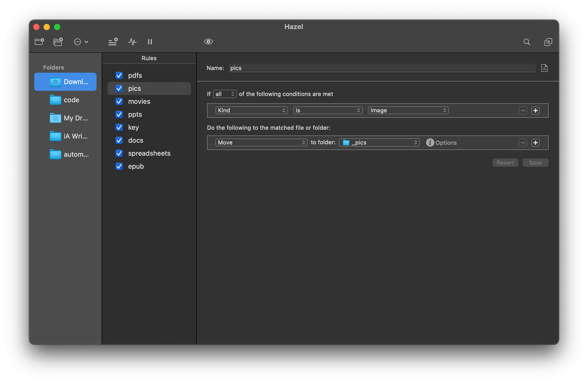Viewport: 588px width, 383px height.
Task: Disable the movies rule checkbox
Action: pyautogui.click(x=119, y=101)
